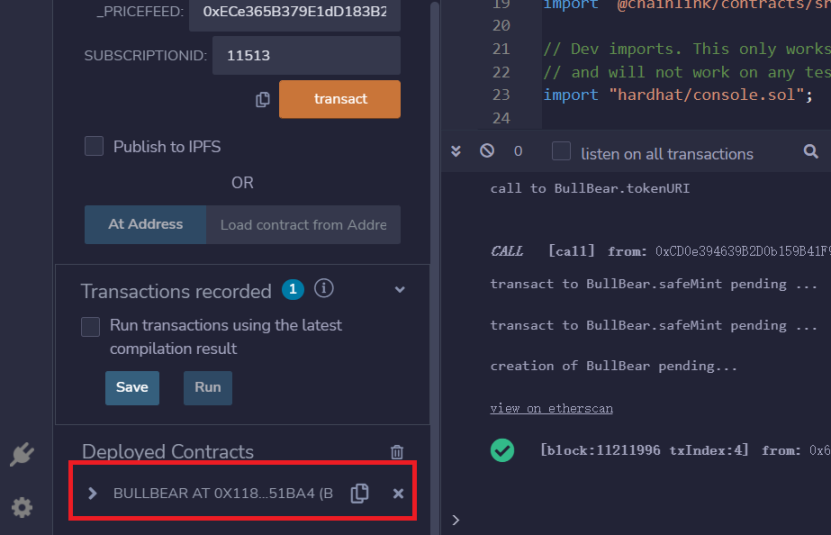Open the view on etherscan link
This screenshot has height=535, width=831.
pos(551,408)
